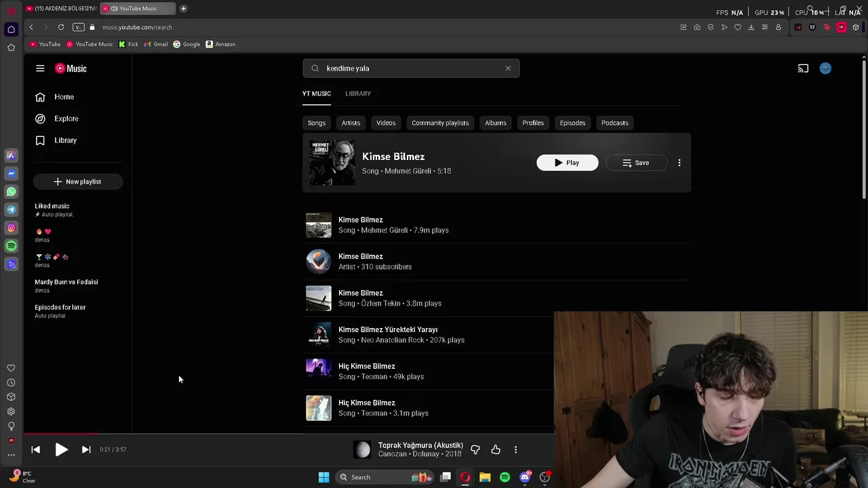Image resolution: width=868 pixels, height=488 pixels.
Task: Save the top result Kimse Bilmez
Action: click(636, 163)
